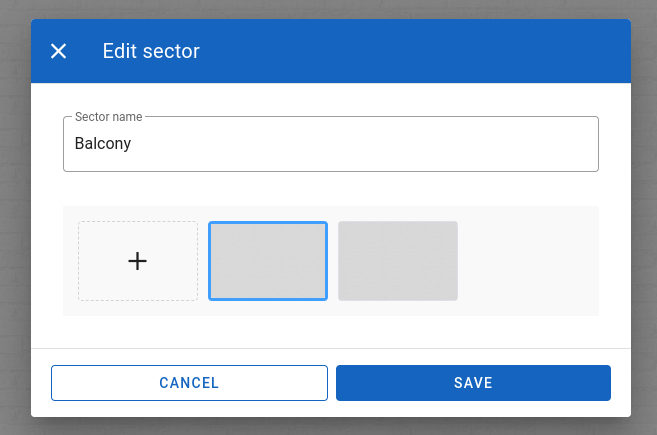Focus the text box containing Balcony
657x435 pixels.
[x=331, y=144]
